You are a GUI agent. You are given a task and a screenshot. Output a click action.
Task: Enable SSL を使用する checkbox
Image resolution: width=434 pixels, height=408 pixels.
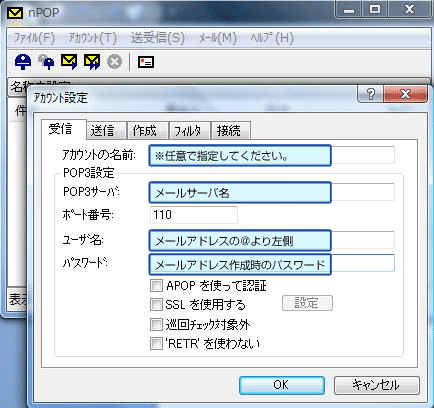[x=156, y=304]
